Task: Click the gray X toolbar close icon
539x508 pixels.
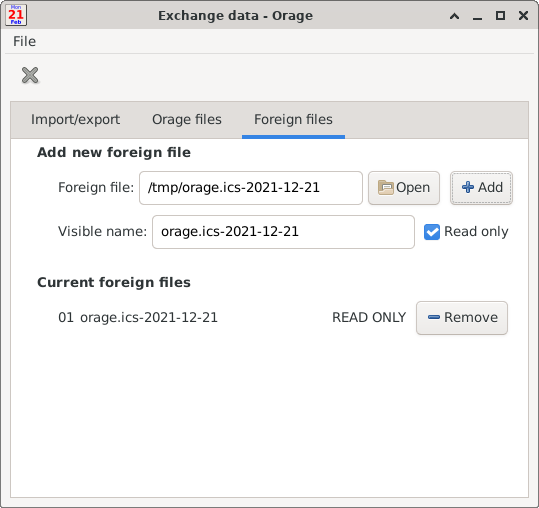Action: point(30,75)
